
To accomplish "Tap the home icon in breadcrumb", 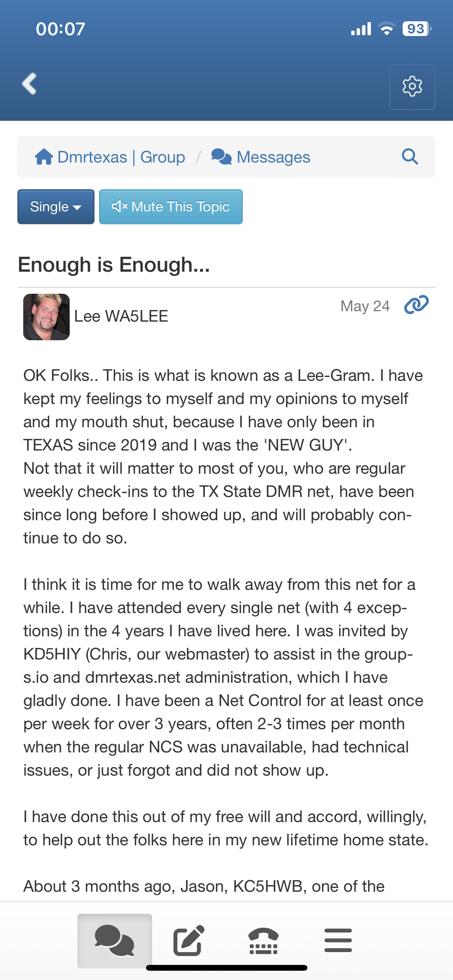I will [x=44, y=157].
